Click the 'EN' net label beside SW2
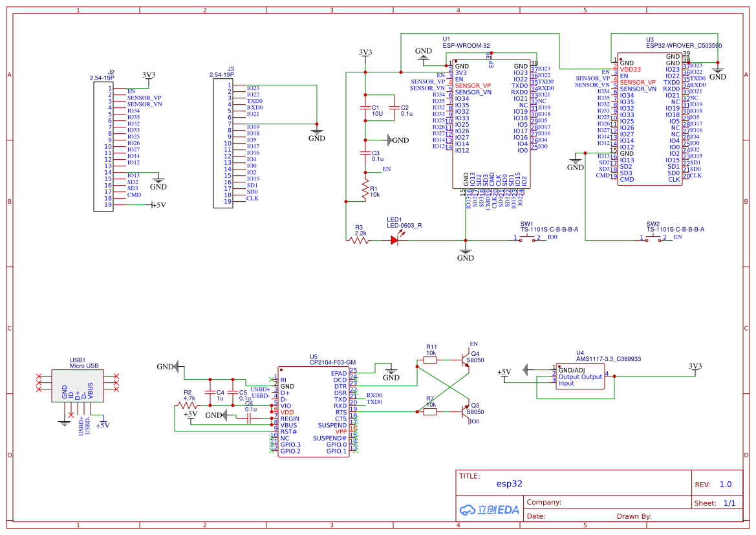Viewport: 756px width, 535px height. (x=677, y=237)
